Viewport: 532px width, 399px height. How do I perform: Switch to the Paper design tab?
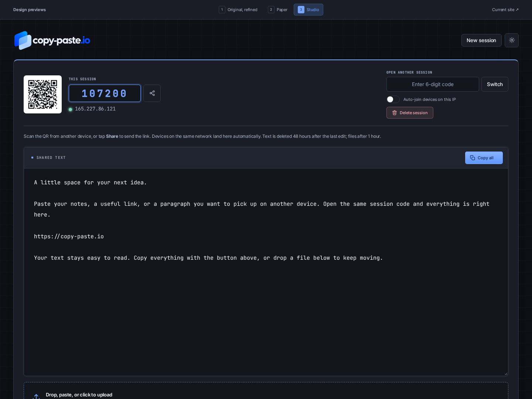278,10
